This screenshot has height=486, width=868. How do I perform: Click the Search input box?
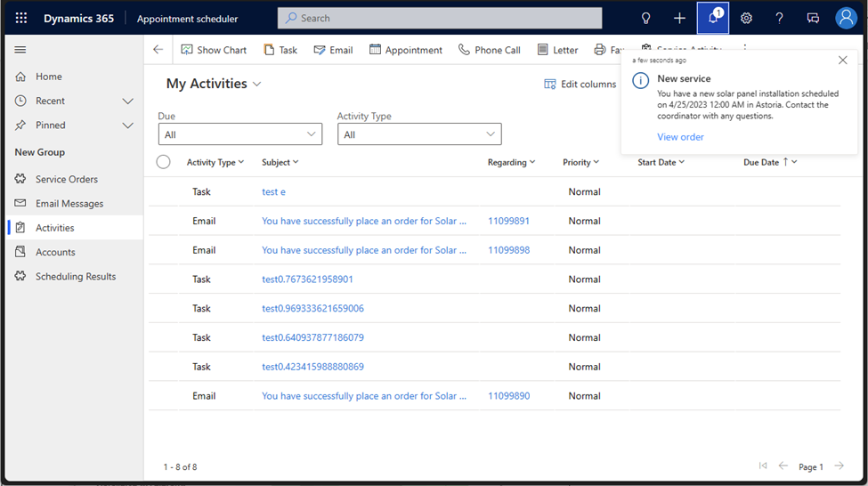pyautogui.click(x=440, y=18)
